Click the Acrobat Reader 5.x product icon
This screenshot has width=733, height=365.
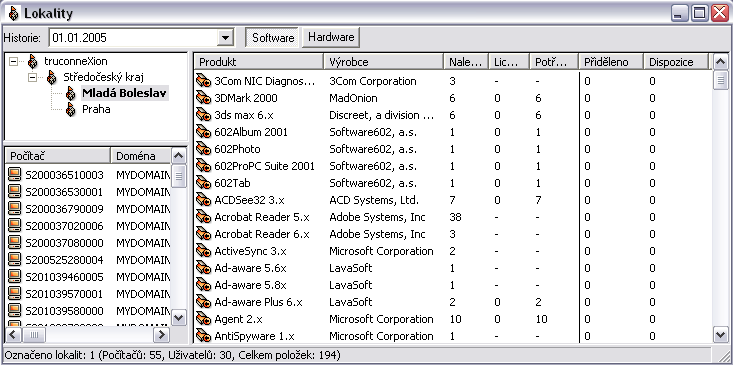[203, 217]
